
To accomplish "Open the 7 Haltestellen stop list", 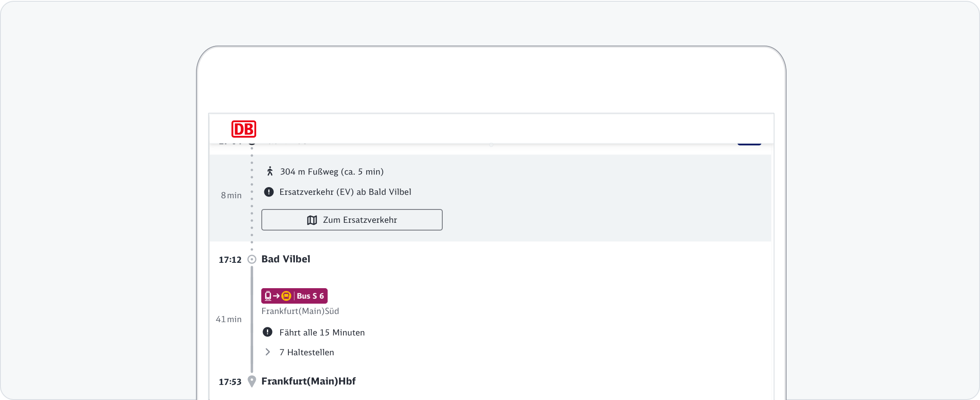I will (x=306, y=352).
